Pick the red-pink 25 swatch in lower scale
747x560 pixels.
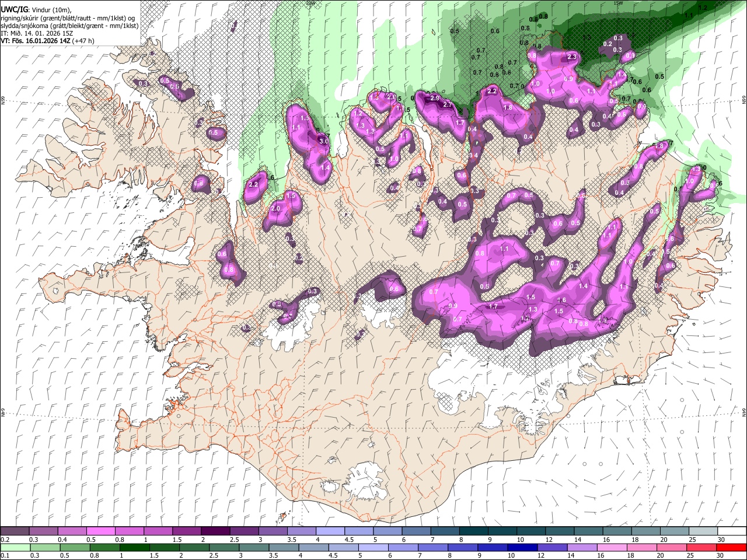[701, 547]
